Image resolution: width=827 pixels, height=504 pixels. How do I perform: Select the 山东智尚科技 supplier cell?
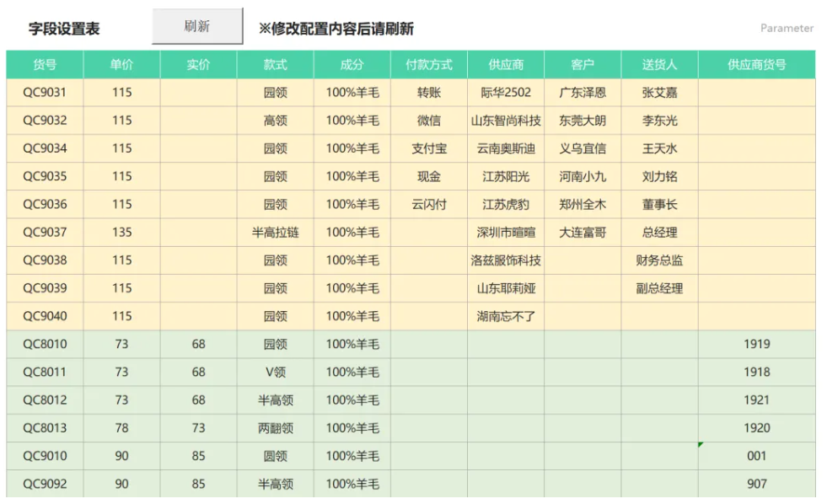click(506, 121)
